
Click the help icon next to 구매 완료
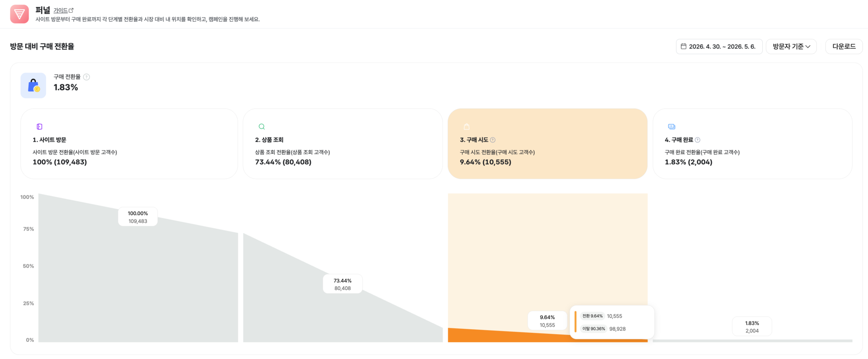click(698, 140)
